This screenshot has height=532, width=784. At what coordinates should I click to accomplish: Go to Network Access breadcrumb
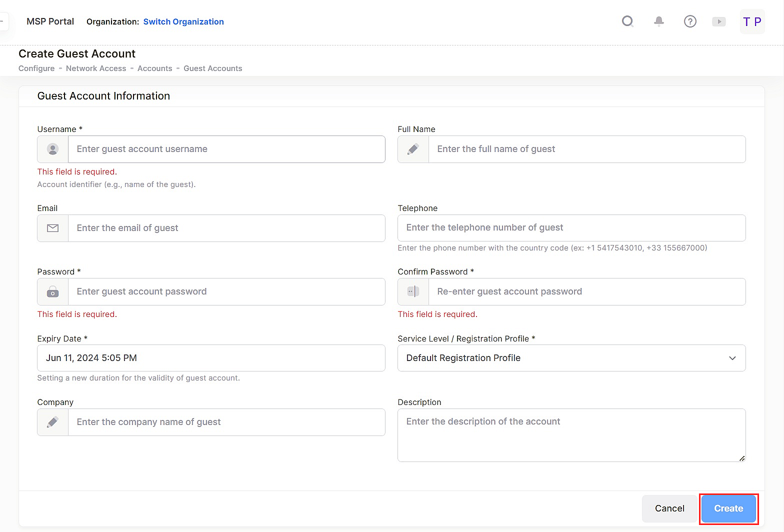[96, 68]
